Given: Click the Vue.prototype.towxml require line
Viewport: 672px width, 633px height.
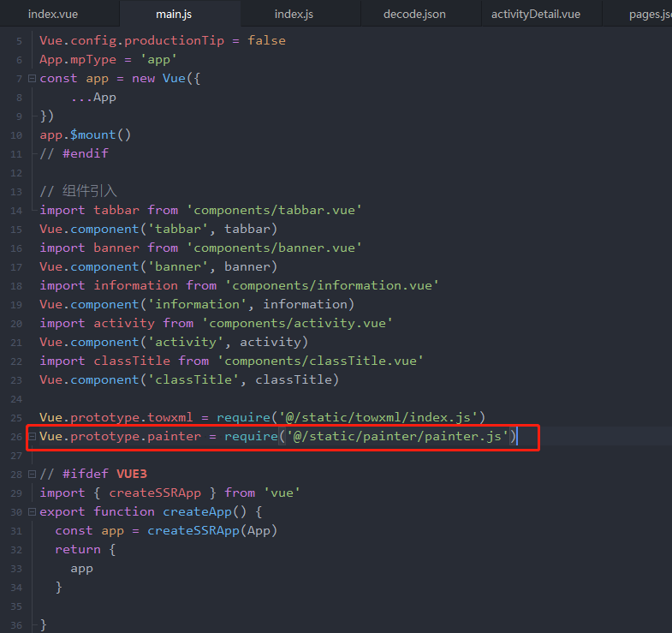Looking at the screenshot, I should pos(262,418).
